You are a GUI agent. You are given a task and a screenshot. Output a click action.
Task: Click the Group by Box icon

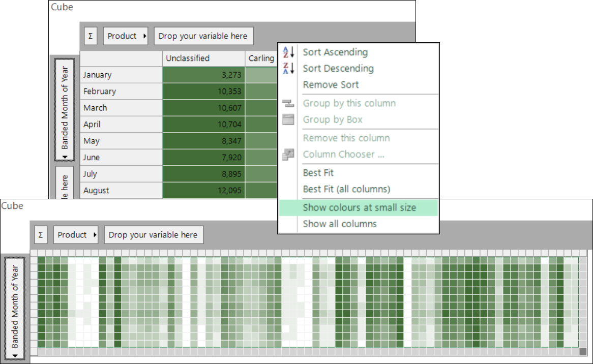pos(288,119)
